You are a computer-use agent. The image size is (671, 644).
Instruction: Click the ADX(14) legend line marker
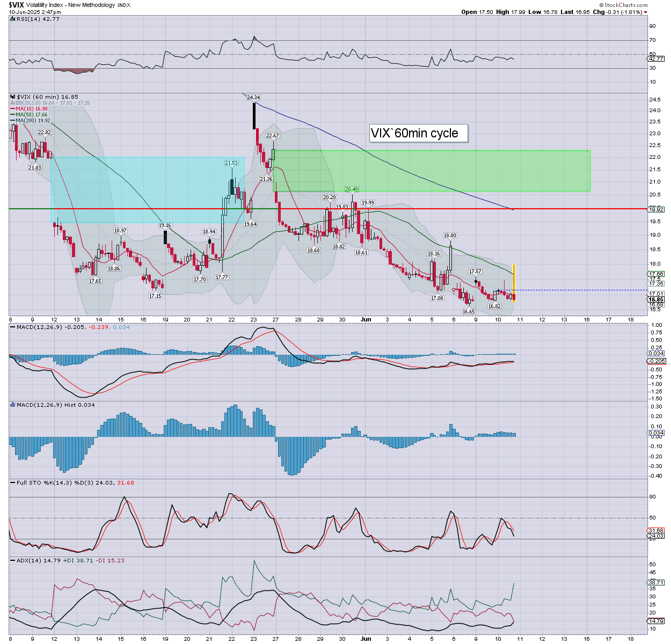[x=13, y=560]
